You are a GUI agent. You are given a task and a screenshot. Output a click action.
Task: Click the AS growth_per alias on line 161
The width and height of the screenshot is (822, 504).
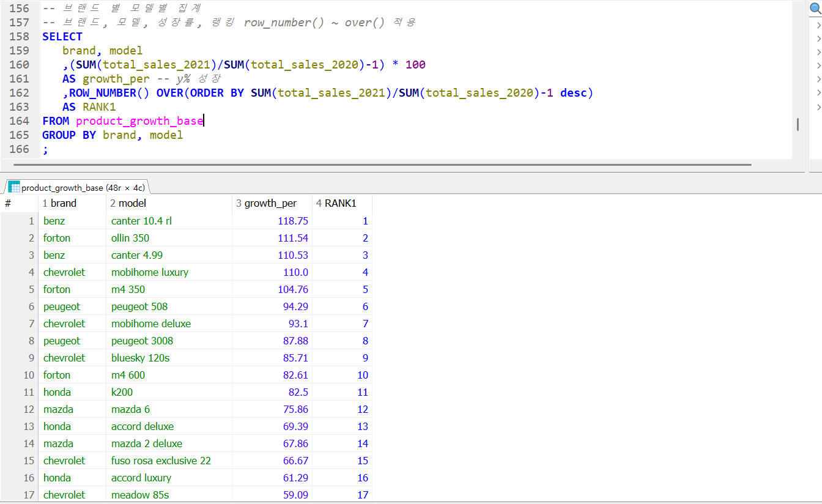[x=106, y=79]
